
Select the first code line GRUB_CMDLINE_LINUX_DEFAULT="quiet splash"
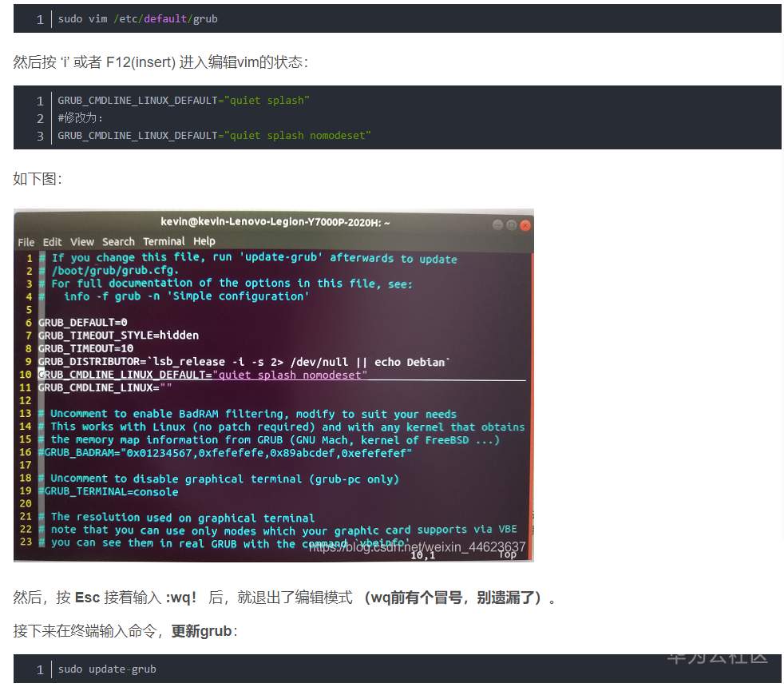[184, 101]
